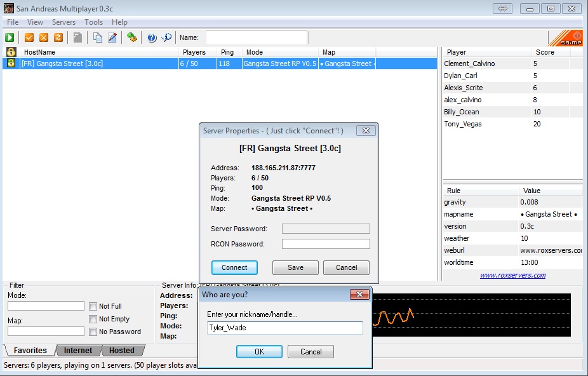
Task: Click Connect in Server Properties dialog
Action: point(234,267)
